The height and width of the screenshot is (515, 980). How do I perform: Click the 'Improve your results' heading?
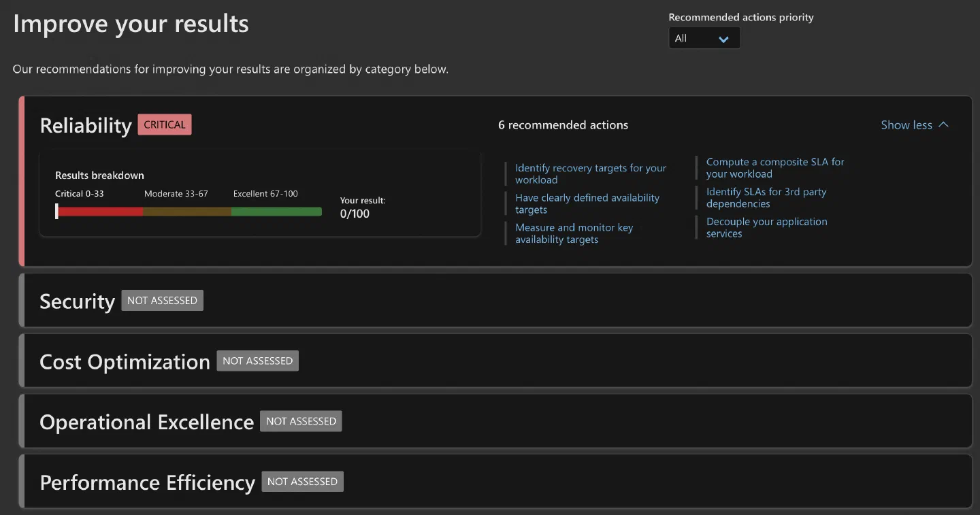pyautogui.click(x=131, y=24)
